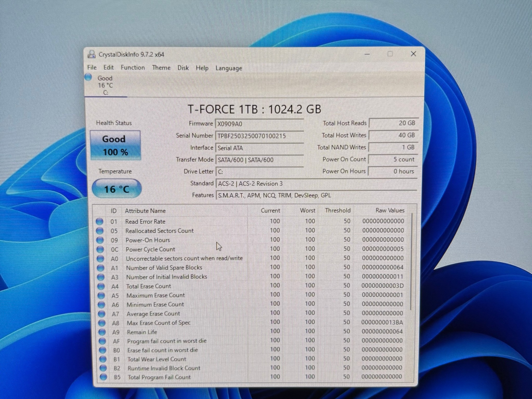This screenshot has width=532, height=399.
Task: Select the 'Total Erase Count' attribute name
Action: point(149,286)
